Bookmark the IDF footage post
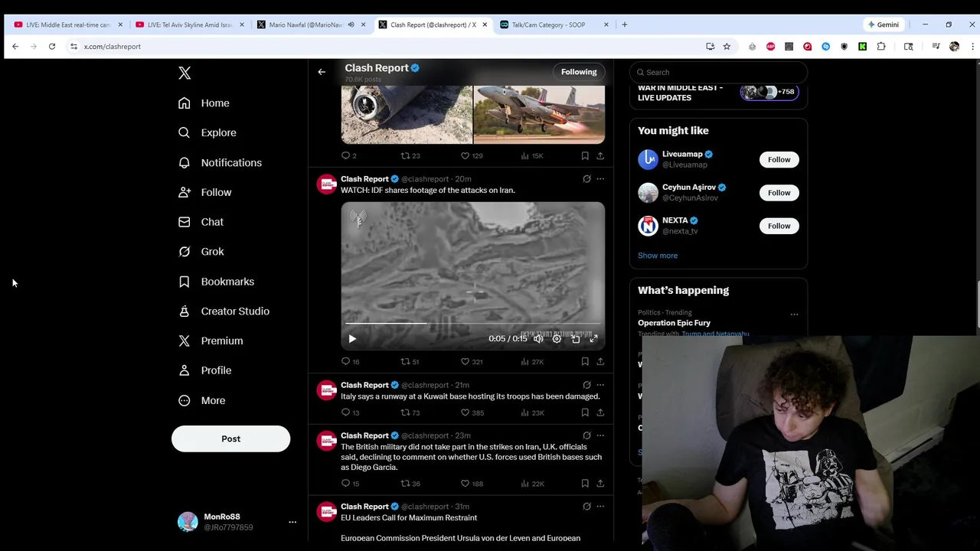 (x=585, y=361)
